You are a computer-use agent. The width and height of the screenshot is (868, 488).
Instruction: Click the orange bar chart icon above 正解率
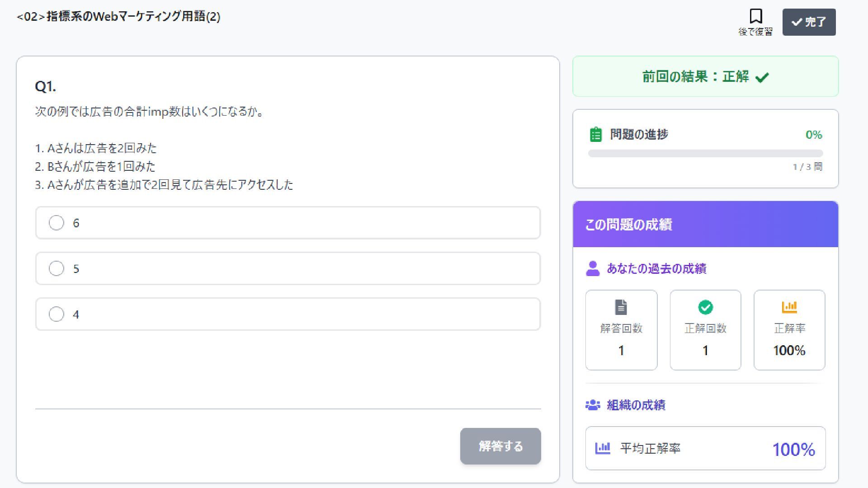tap(789, 307)
